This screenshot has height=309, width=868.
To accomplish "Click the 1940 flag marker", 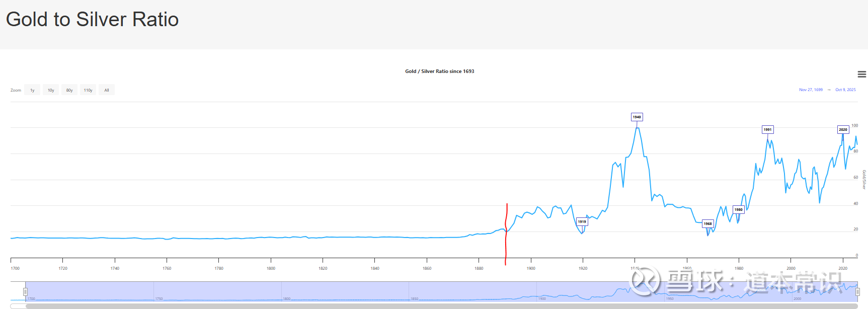I will point(637,117).
